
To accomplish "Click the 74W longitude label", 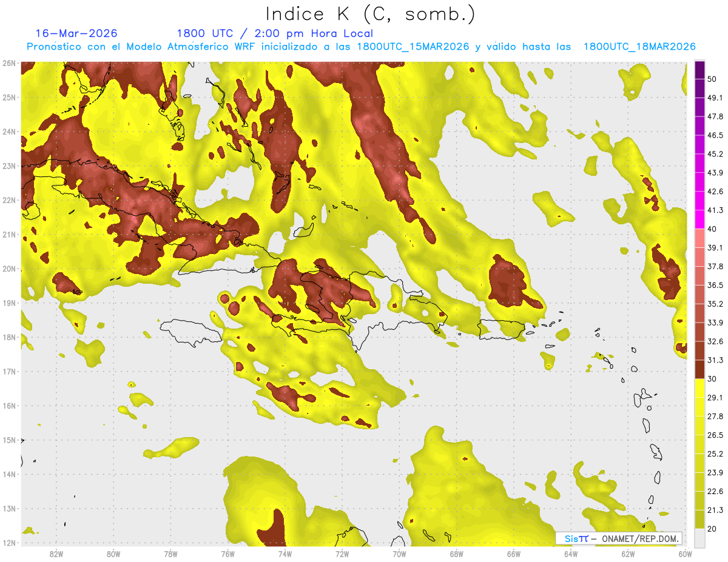I will tap(285, 554).
